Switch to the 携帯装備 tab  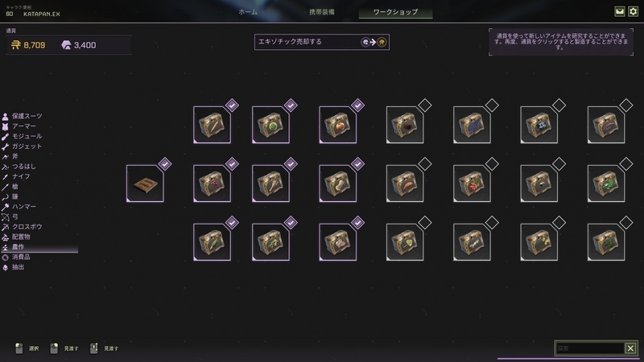pos(322,12)
